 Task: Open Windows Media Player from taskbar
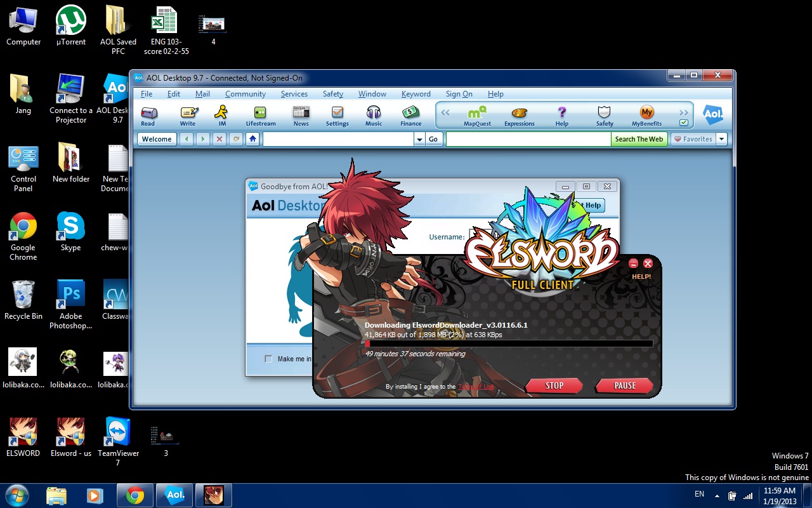pyautogui.click(x=95, y=495)
